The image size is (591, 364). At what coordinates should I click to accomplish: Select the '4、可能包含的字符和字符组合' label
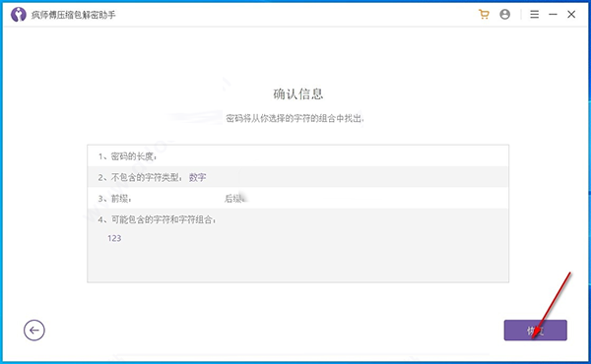157,219
